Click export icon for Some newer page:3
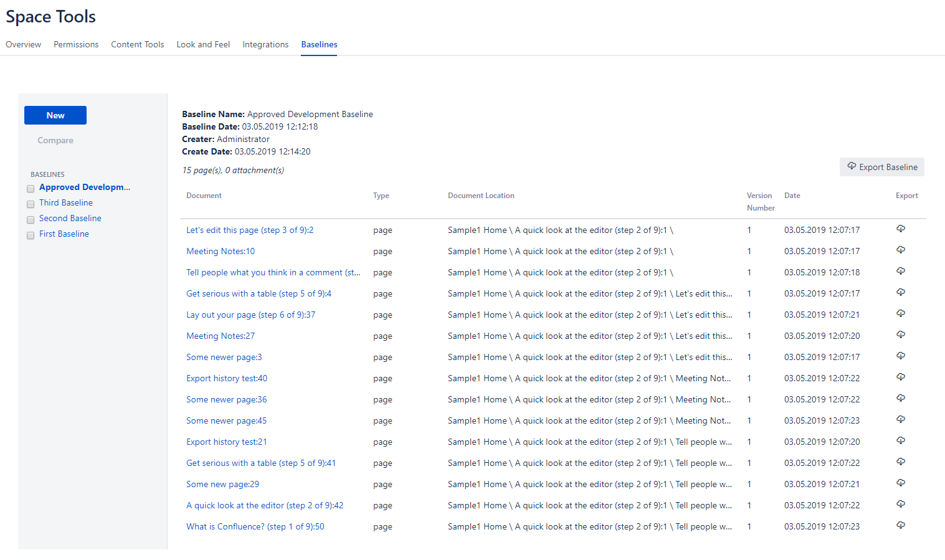Screen dimensions: 945x560 pos(900,356)
